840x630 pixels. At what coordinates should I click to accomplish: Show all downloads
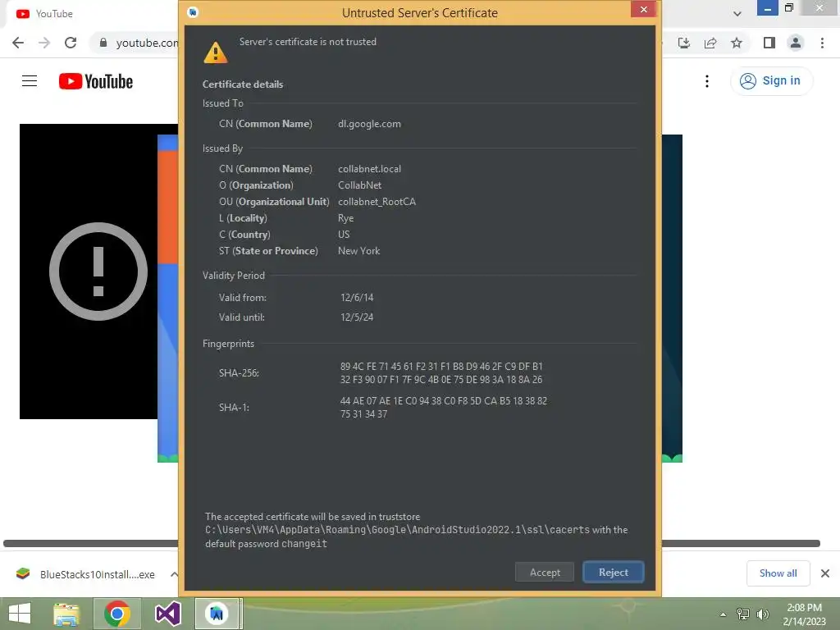(x=778, y=573)
